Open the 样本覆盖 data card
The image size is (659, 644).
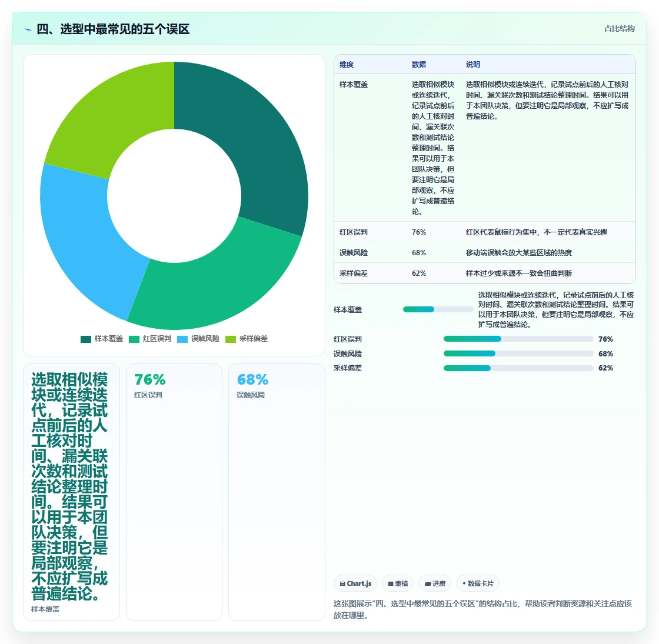tap(71, 492)
